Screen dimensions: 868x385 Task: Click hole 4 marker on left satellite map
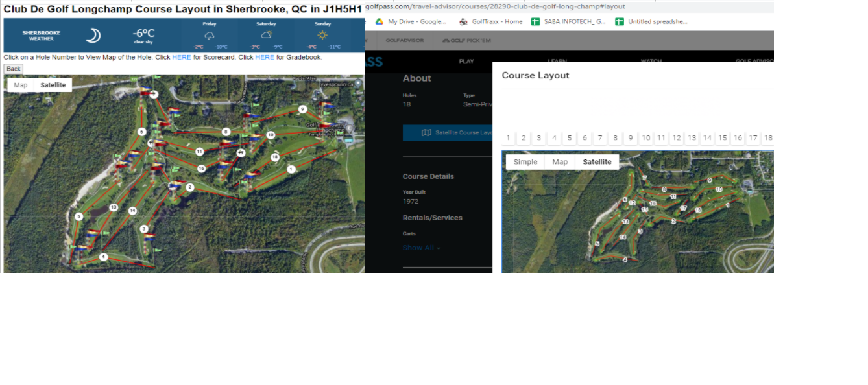coord(103,257)
